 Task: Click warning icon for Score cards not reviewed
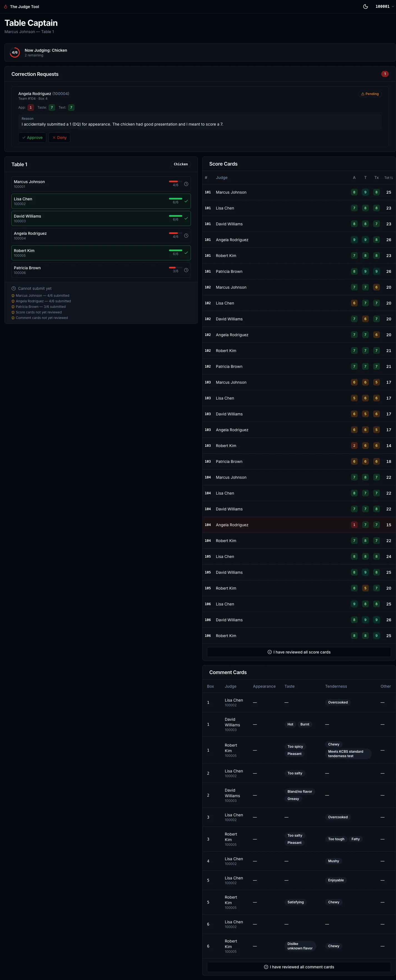pyautogui.click(x=13, y=312)
